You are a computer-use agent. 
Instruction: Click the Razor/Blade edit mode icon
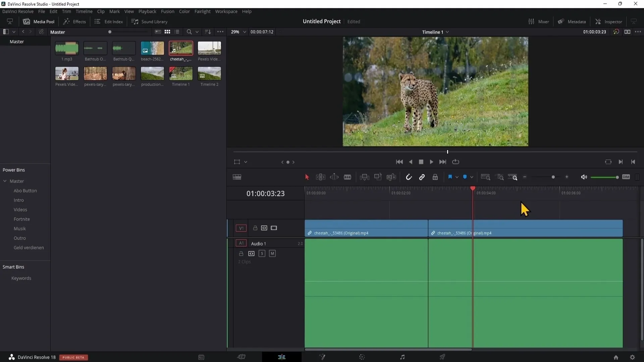click(x=347, y=177)
